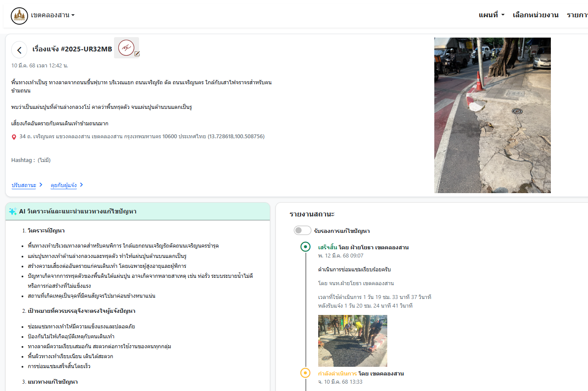
Task: Toggle the รับรองการแก้ไขปัญหา switch
Action: (x=303, y=230)
